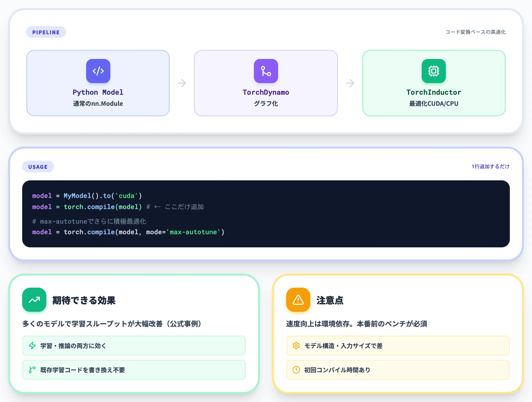Click the lightning bolt icon beside 学習・推論
The width and height of the screenshot is (532, 402).
[x=32, y=346]
